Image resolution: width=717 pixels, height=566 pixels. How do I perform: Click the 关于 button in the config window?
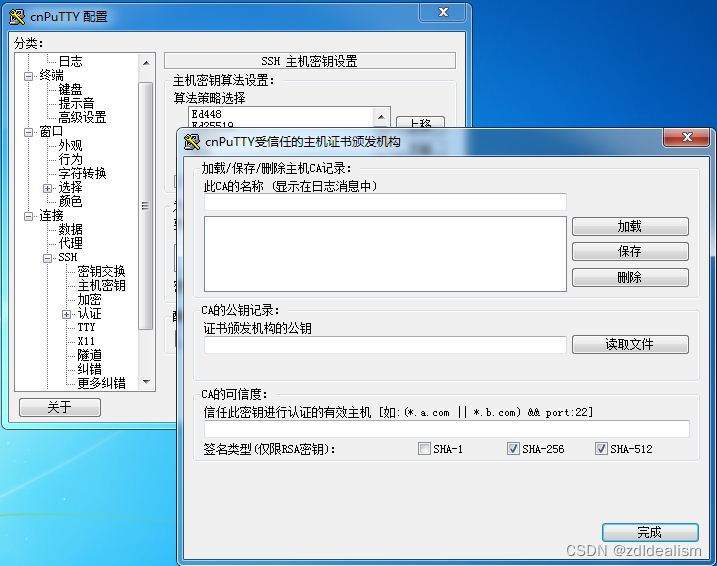pyautogui.click(x=59, y=407)
